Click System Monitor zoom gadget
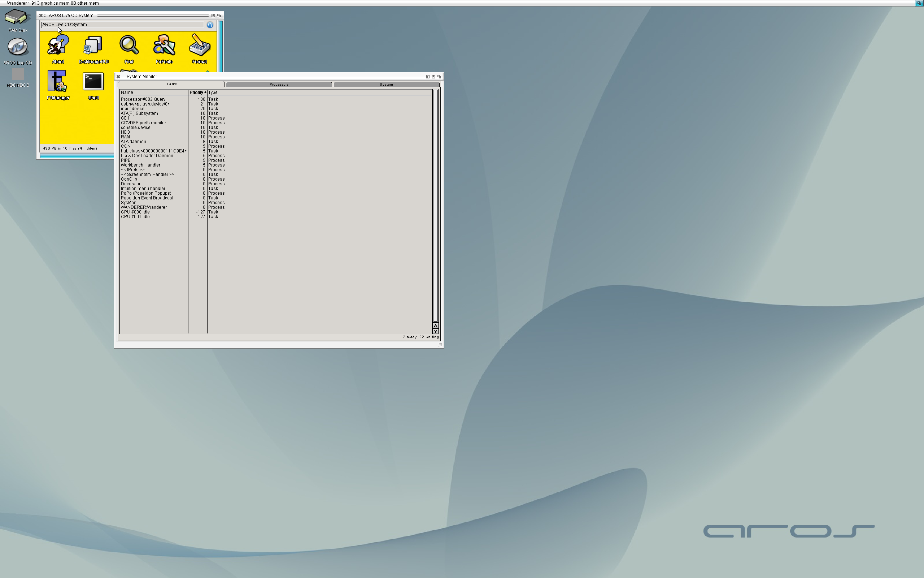 click(433, 77)
